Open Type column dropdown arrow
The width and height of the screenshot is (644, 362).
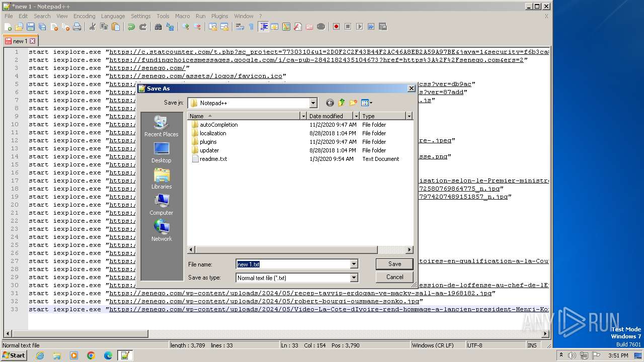point(409,116)
